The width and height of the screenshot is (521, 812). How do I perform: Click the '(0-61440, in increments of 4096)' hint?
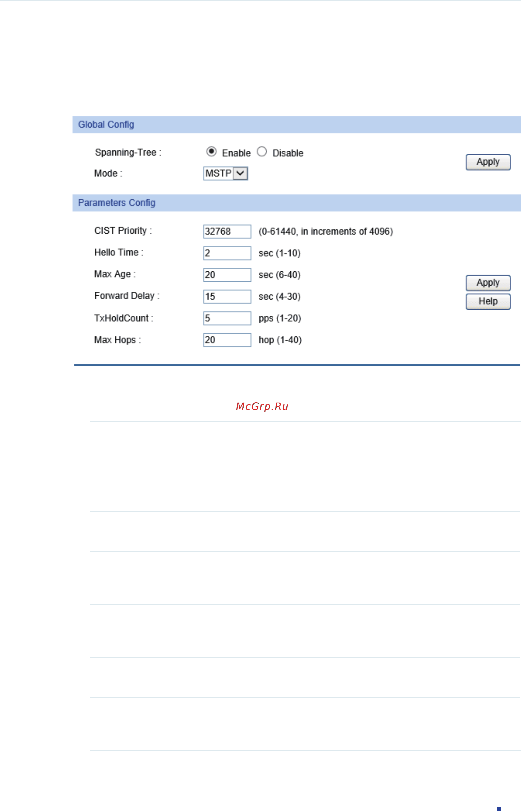[326, 232]
